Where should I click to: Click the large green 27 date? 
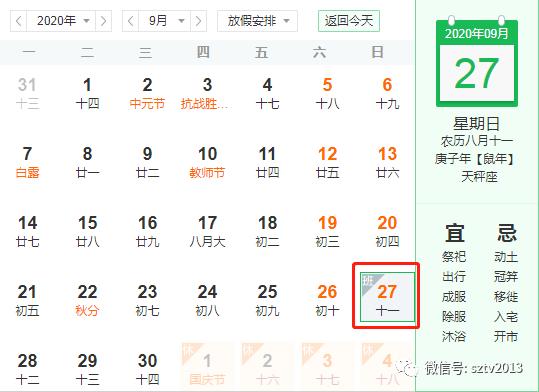click(477, 73)
